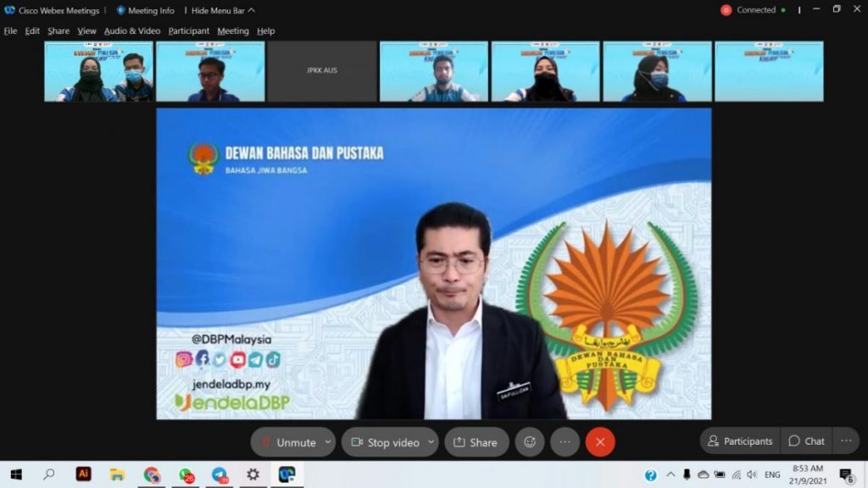This screenshot has width=868, height=488.
Task: Open the Audio & Video menu
Action: click(131, 31)
